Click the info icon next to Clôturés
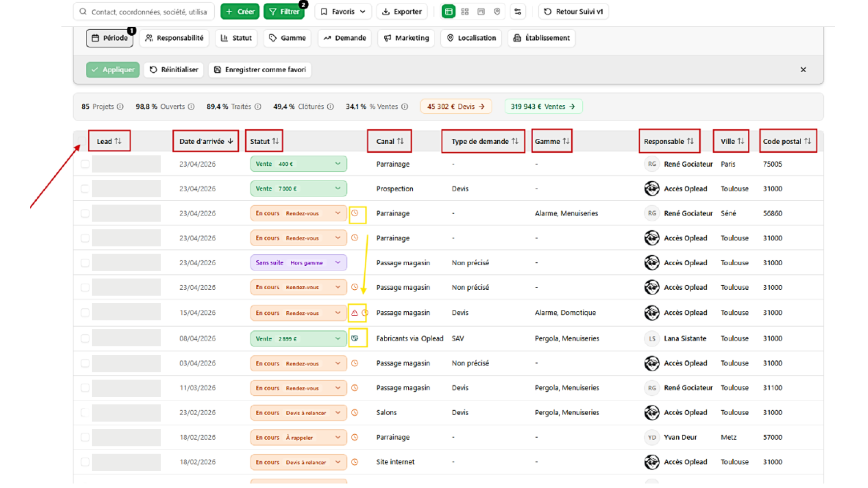 (x=330, y=107)
